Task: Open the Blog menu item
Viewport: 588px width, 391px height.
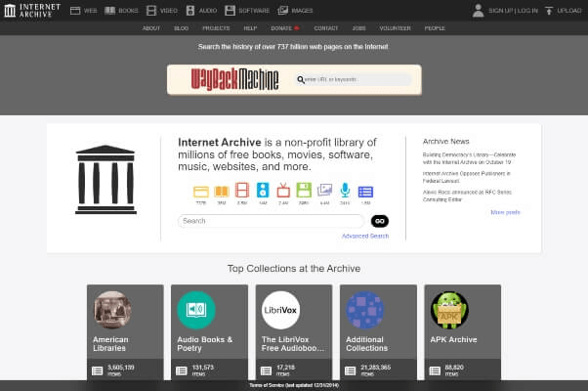Action: [181, 28]
